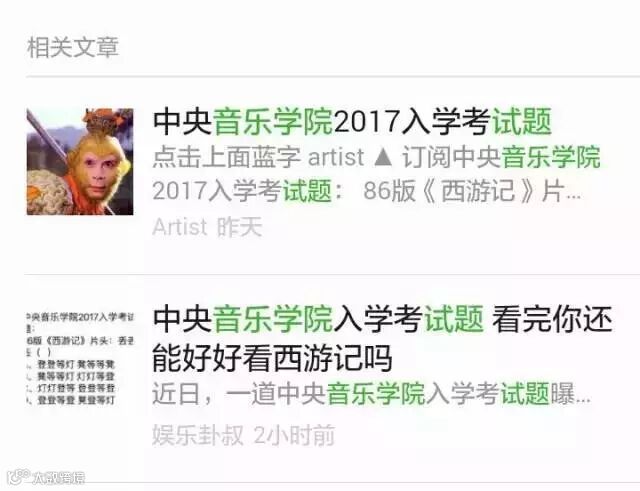This screenshot has height=491, width=640.
Task: Select summary starting 近日，一道中央音乐学院
Action: coord(371,394)
